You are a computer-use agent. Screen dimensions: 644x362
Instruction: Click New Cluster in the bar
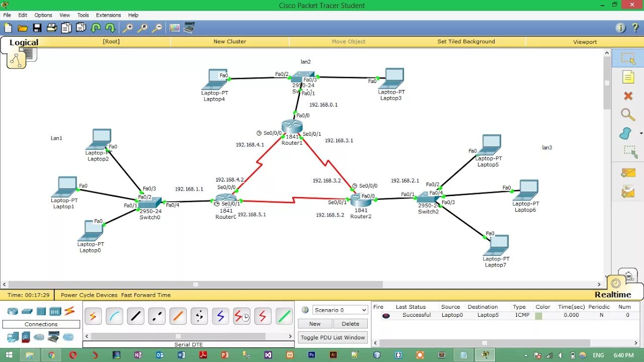click(x=229, y=42)
